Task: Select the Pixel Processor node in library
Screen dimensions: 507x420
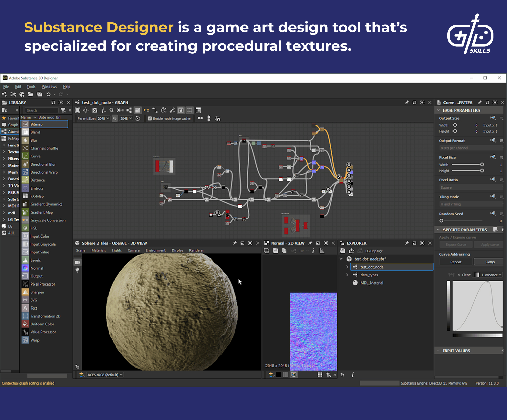Action: (x=43, y=284)
